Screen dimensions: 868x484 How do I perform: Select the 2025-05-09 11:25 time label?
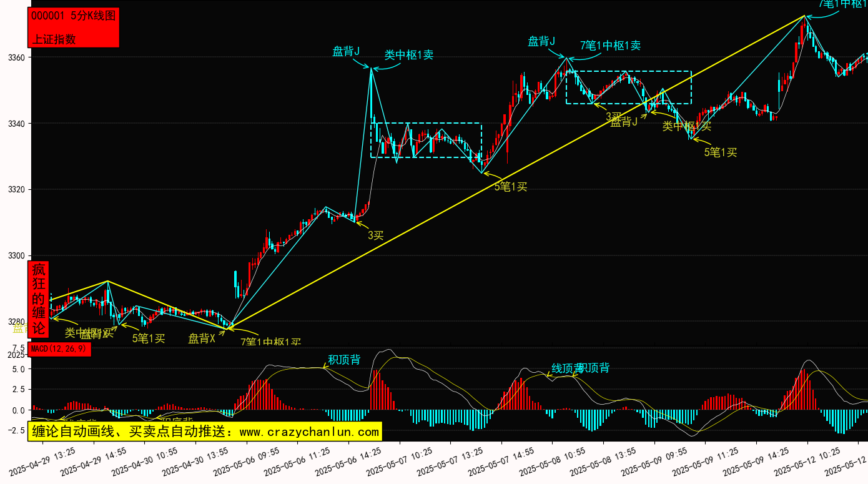coord(706,461)
